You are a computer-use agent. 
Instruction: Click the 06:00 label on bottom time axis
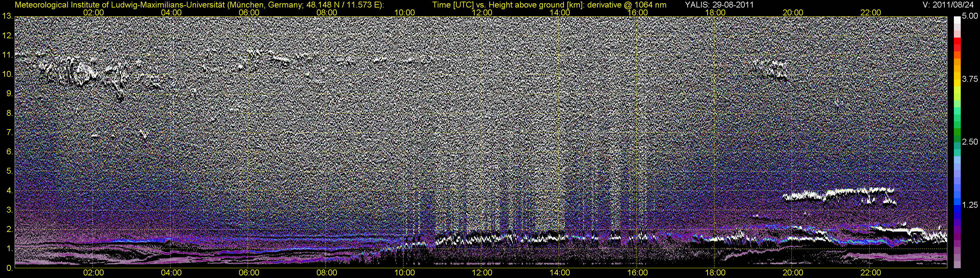pyautogui.click(x=249, y=273)
